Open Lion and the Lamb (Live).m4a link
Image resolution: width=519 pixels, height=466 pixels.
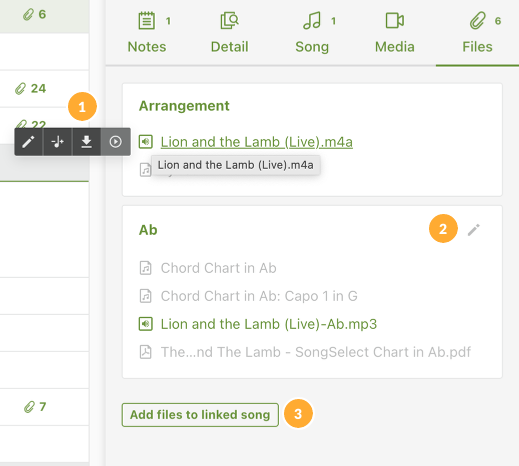(x=256, y=142)
